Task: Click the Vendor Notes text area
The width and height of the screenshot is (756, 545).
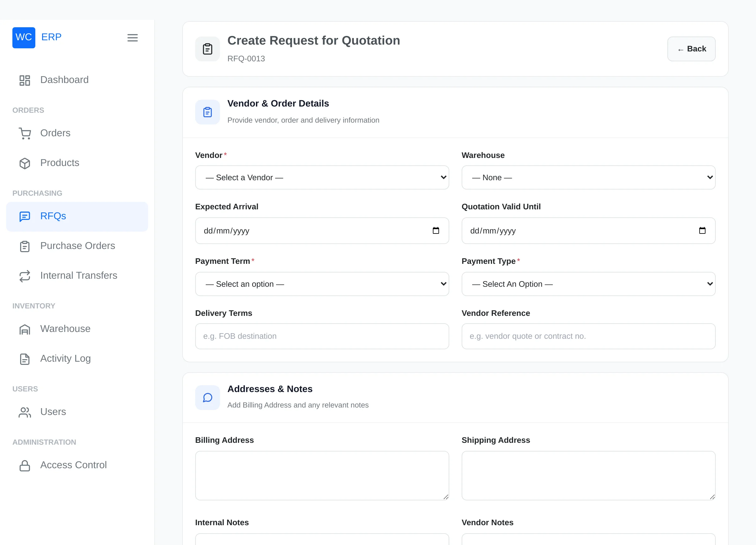Action: (x=588, y=539)
